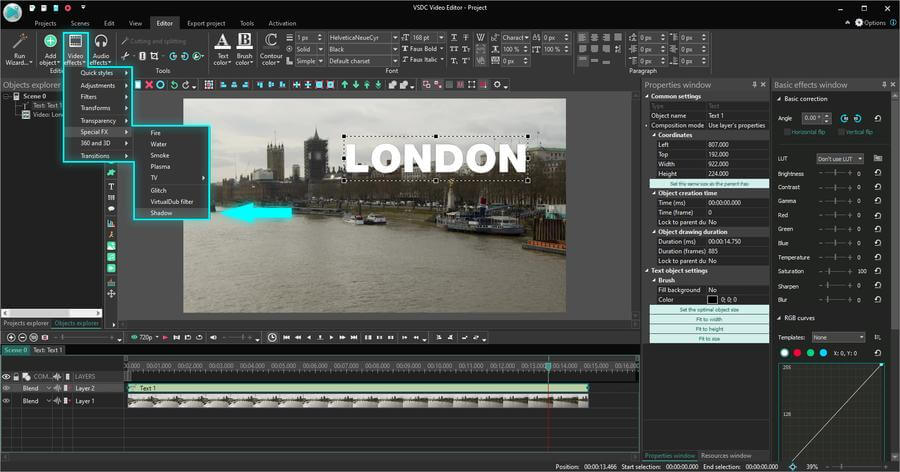Click Fit to height button
The width and height of the screenshot is (900, 472).
pyautogui.click(x=709, y=329)
